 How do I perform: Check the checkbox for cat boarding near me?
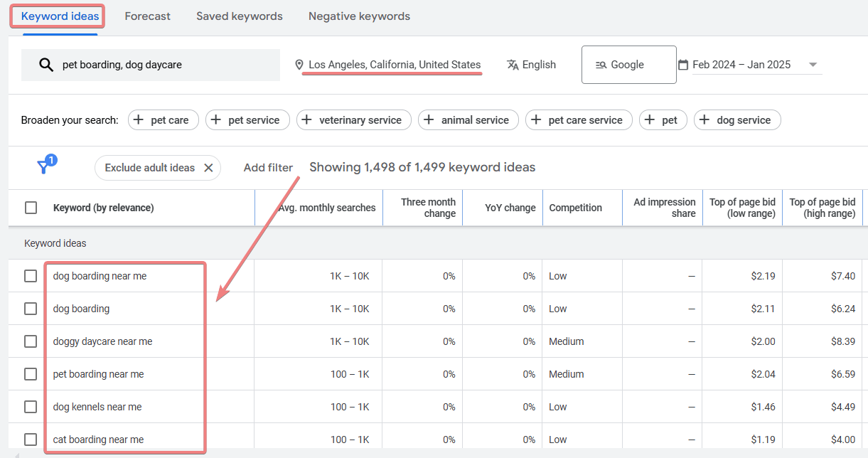coord(30,440)
